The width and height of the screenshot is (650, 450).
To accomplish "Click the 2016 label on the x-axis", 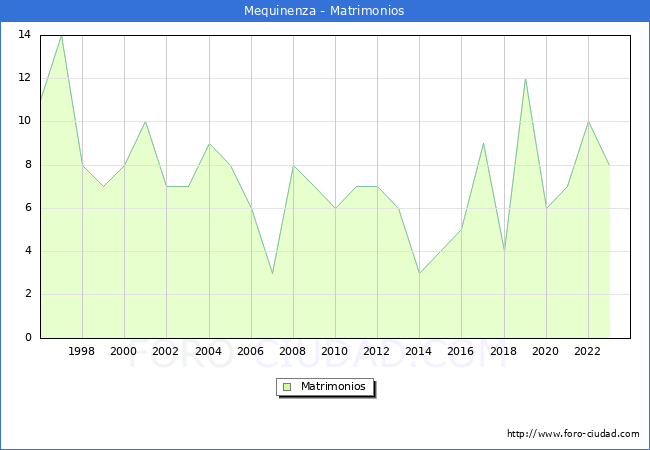I will coord(461,351).
